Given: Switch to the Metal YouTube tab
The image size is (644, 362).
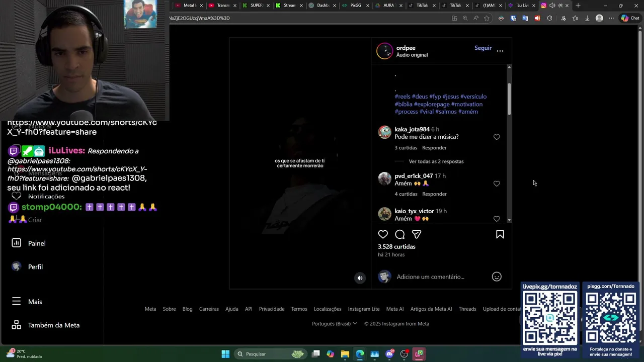Looking at the screenshot, I should pyautogui.click(x=189, y=6).
